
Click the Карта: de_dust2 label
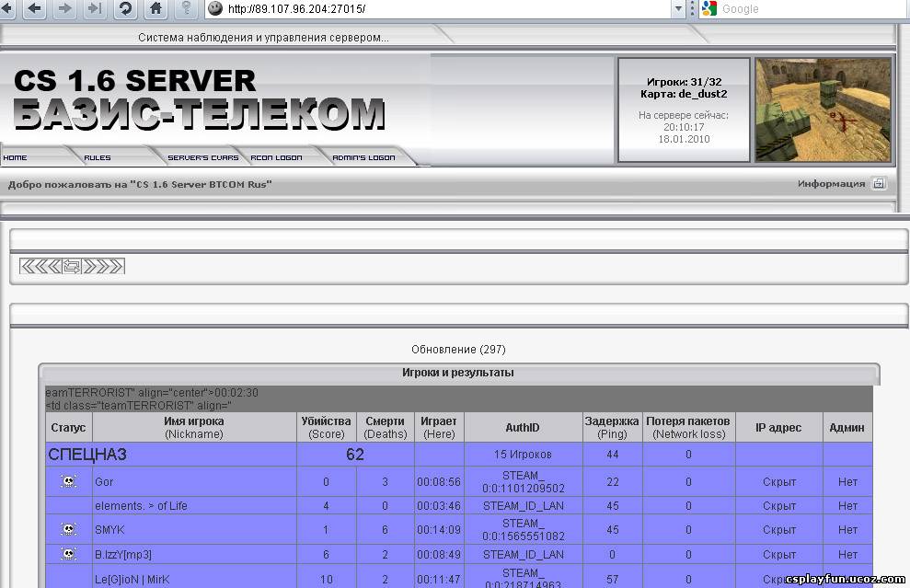click(x=685, y=94)
